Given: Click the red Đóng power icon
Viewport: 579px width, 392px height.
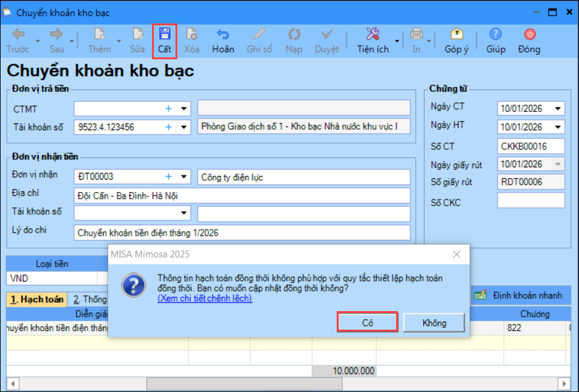Looking at the screenshot, I should [x=529, y=35].
